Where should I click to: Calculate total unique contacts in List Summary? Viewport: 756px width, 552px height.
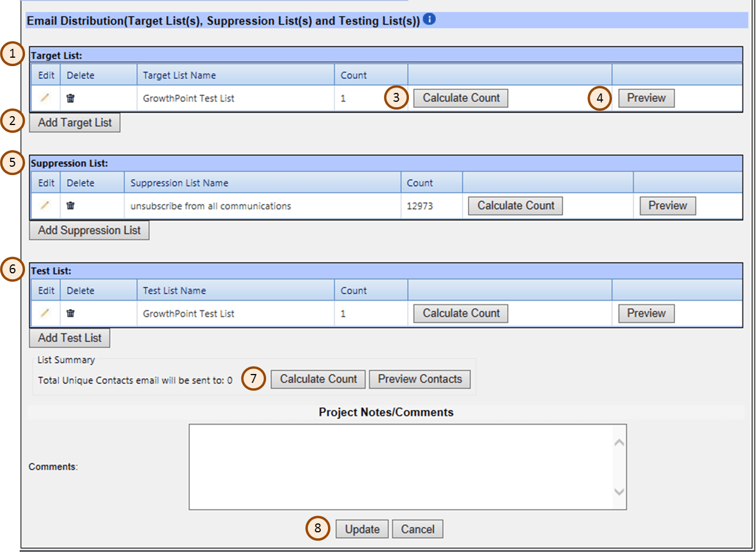click(317, 379)
